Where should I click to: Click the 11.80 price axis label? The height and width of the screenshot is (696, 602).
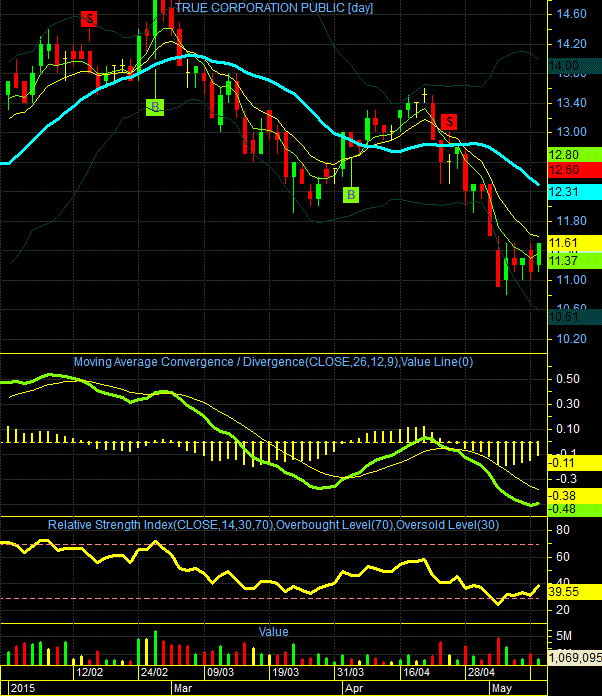coord(571,221)
